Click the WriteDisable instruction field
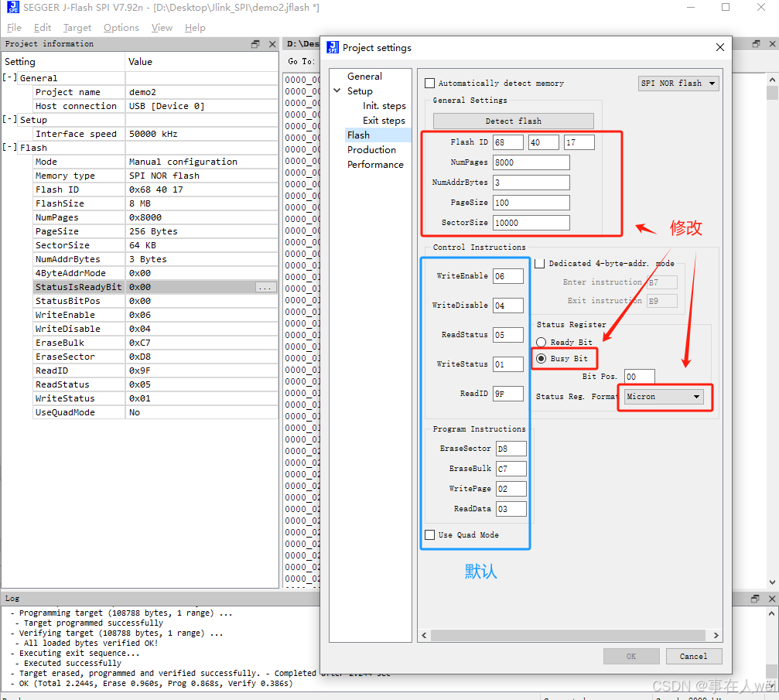779x700 pixels. point(507,305)
